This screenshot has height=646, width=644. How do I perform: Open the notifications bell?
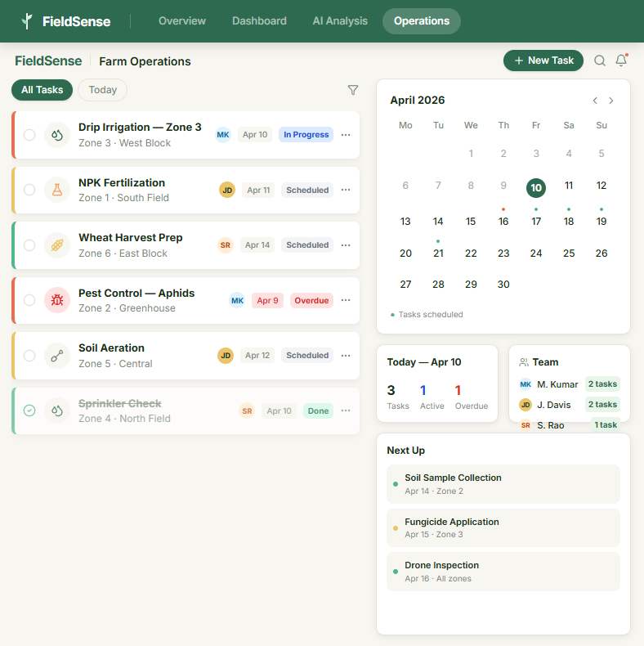click(621, 61)
